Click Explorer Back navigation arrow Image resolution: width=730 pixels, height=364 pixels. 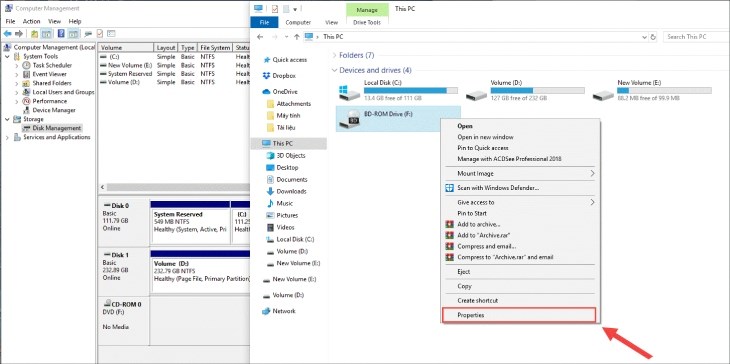tap(260, 37)
